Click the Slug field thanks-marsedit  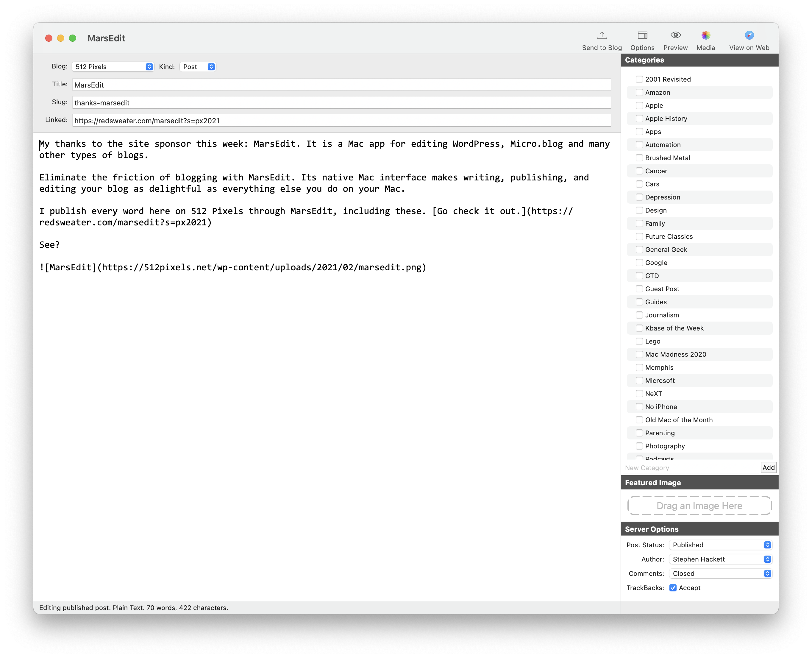coord(341,102)
